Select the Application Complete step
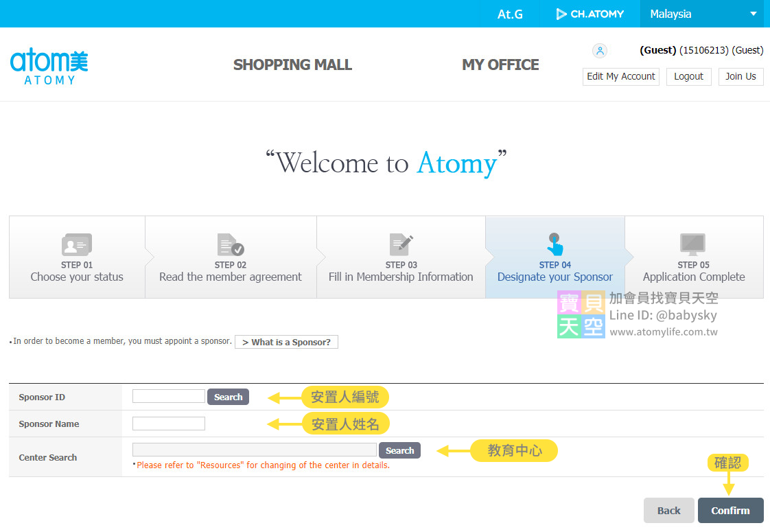 coord(694,257)
